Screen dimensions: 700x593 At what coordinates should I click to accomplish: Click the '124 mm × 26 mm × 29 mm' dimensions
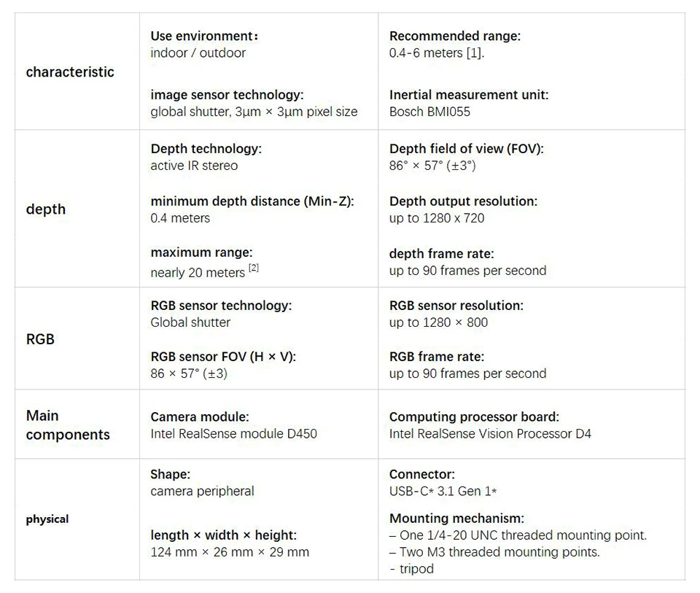click(230, 552)
